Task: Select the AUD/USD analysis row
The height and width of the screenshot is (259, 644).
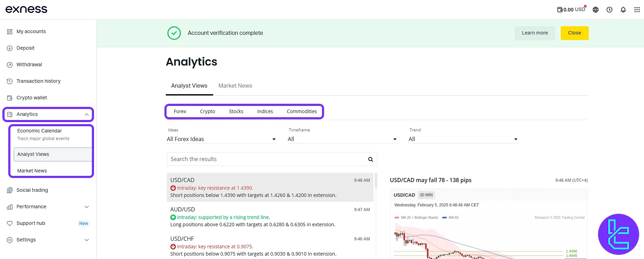Action: point(270,217)
